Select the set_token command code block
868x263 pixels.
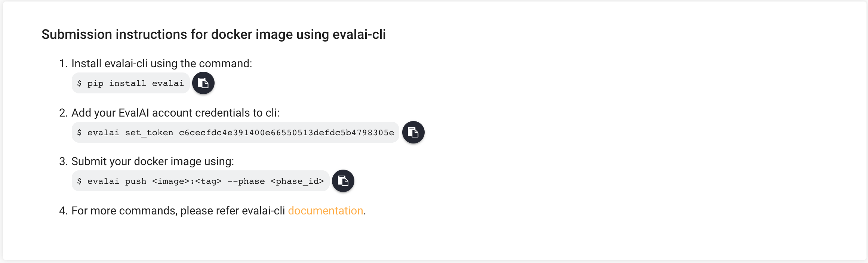(235, 132)
